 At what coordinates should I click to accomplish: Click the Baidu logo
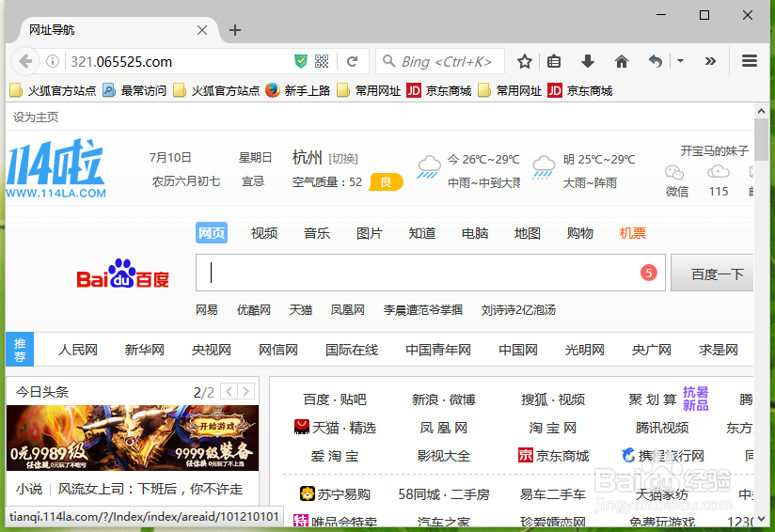pos(122,274)
